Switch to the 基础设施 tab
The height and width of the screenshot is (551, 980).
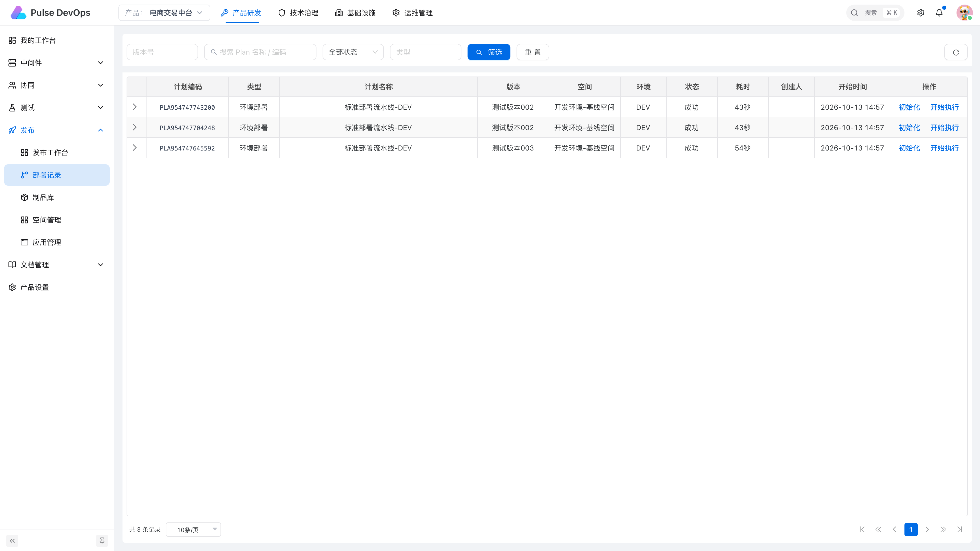pyautogui.click(x=355, y=13)
